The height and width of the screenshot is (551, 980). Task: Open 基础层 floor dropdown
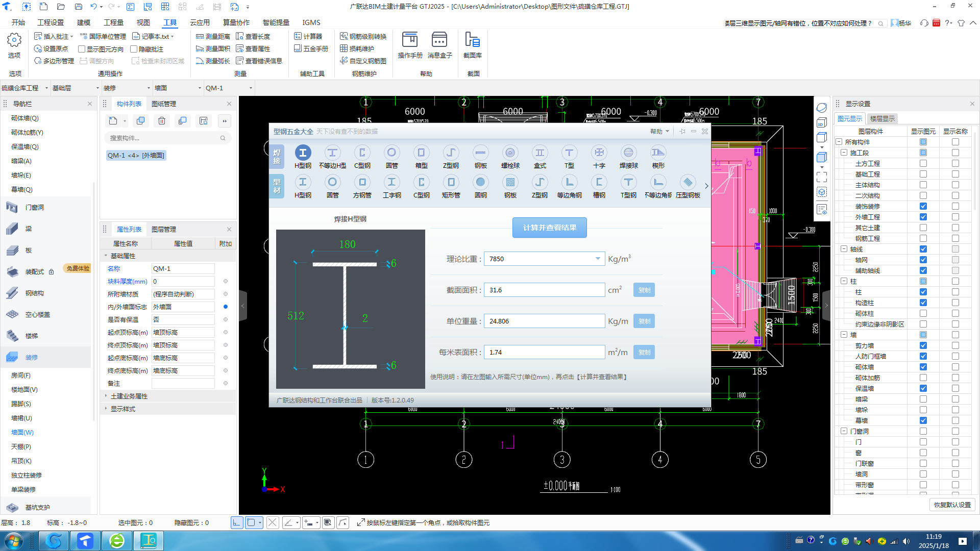76,88
